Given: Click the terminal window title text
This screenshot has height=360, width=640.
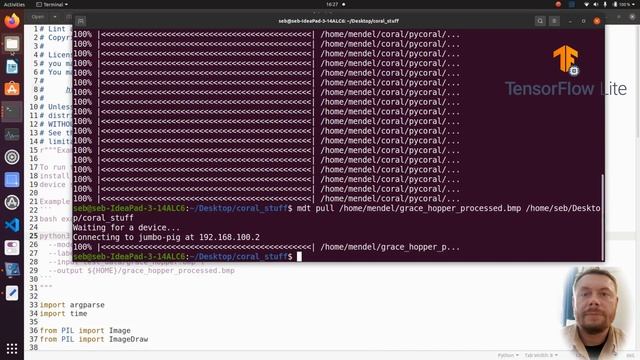Looking at the screenshot, I should (x=338, y=21).
